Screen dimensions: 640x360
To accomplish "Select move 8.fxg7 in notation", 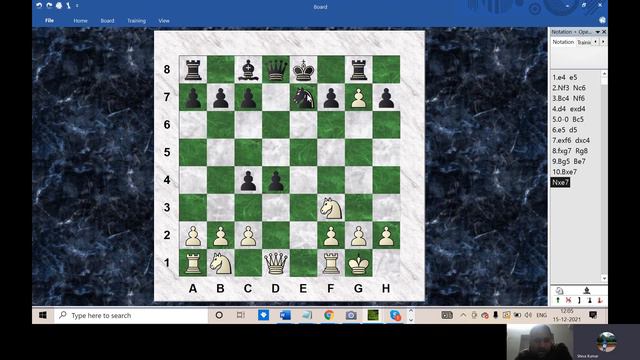I will [562, 151].
